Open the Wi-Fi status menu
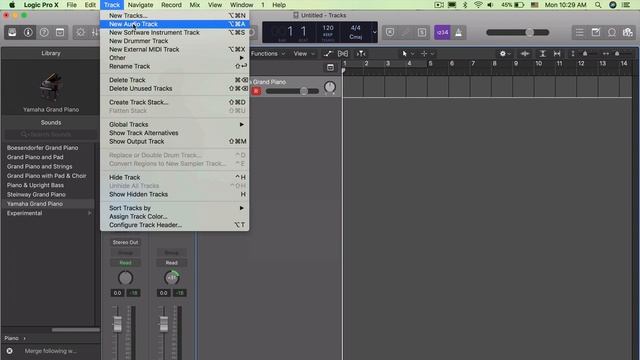Viewport: 640px width, 360px height. 478,5
